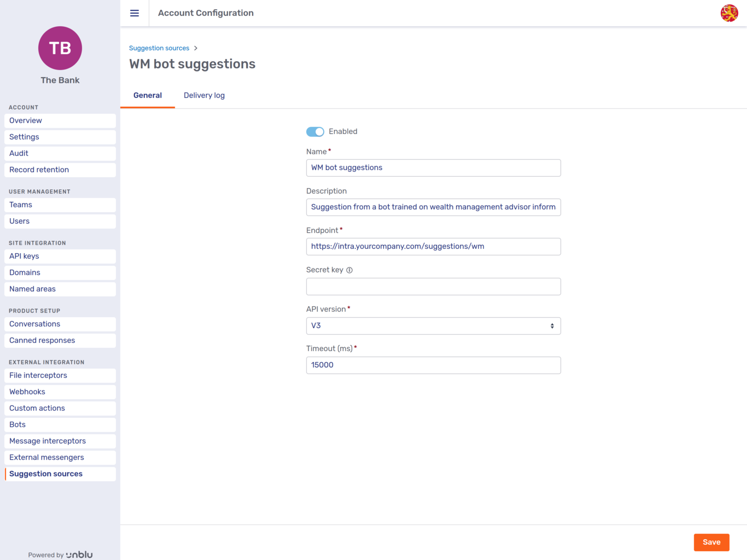The image size is (747, 560).
Task: Switch to the Delivery log tab
Action: point(204,95)
